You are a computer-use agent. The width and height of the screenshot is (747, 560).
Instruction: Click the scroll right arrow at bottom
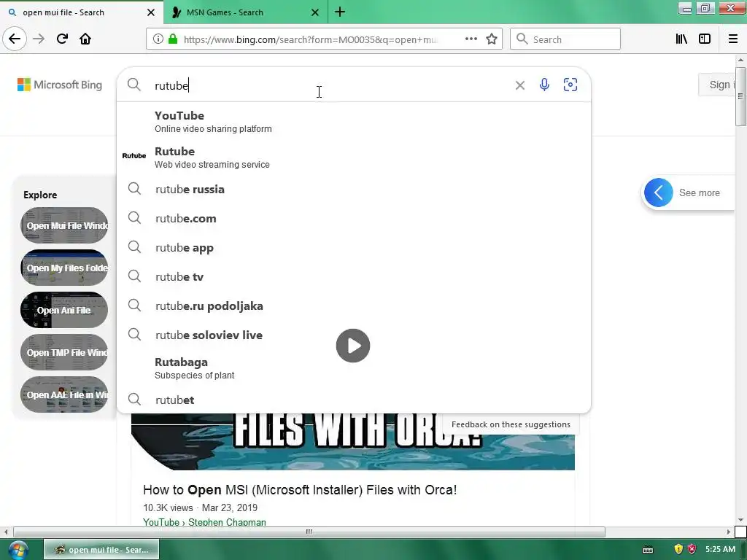coord(729,532)
